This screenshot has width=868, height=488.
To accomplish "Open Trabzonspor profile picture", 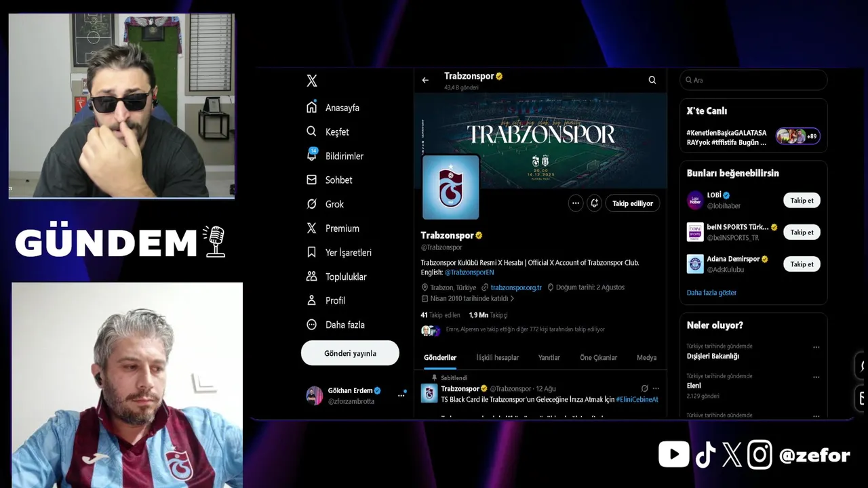I will tap(451, 187).
